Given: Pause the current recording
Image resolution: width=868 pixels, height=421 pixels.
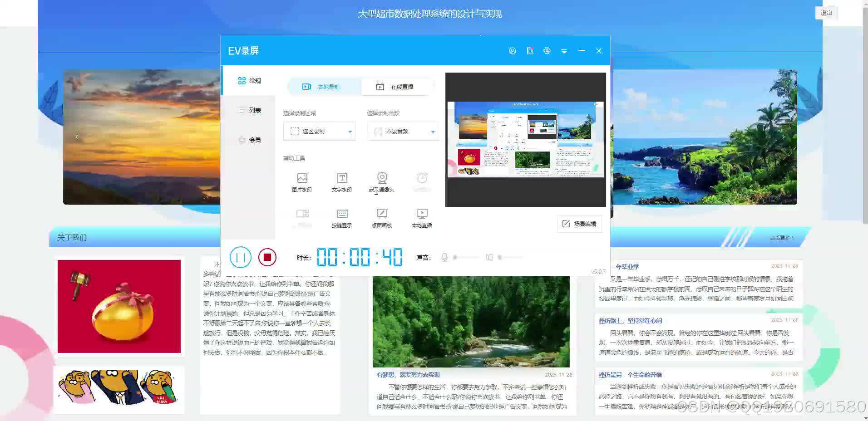Looking at the screenshot, I should [241, 257].
